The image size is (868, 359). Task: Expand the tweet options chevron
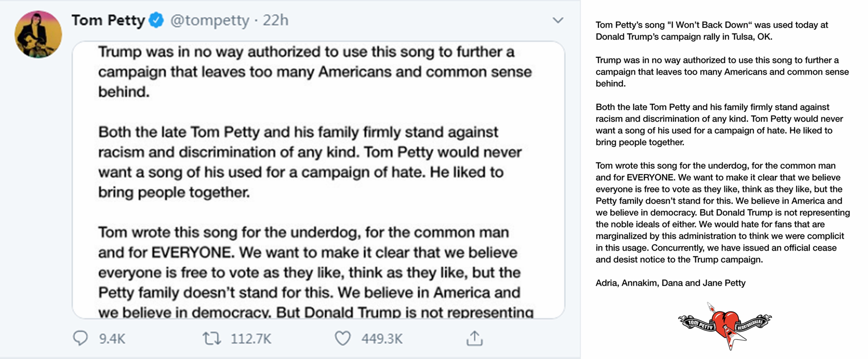pos(558,20)
